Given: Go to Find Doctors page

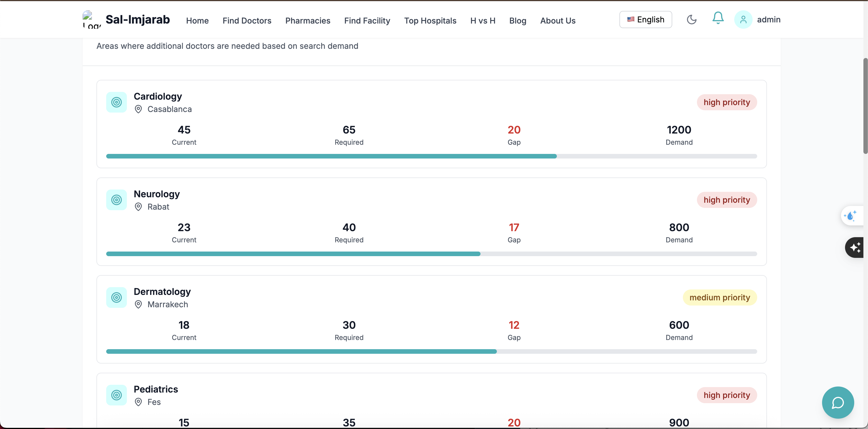Looking at the screenshot, I should [x=247, y=21].
